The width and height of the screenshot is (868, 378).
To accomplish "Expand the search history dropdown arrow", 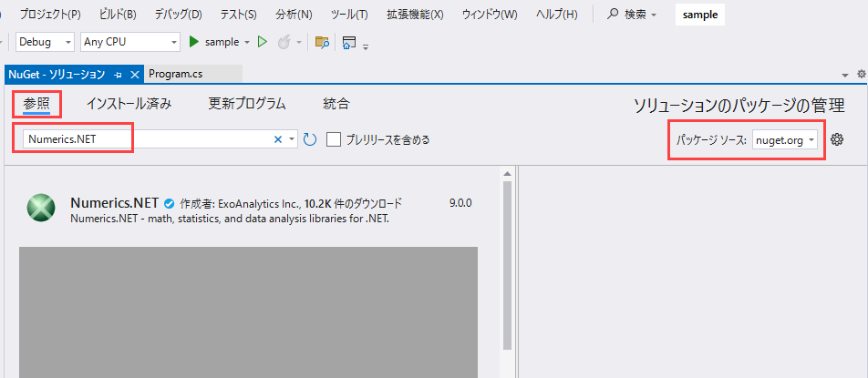I will click(293, 140).
